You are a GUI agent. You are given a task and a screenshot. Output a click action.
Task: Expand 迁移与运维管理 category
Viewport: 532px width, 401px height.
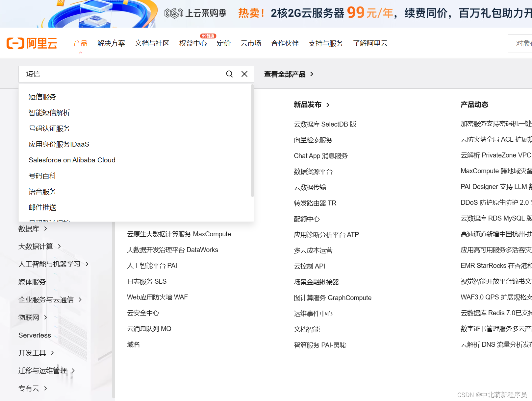point(47,371)
